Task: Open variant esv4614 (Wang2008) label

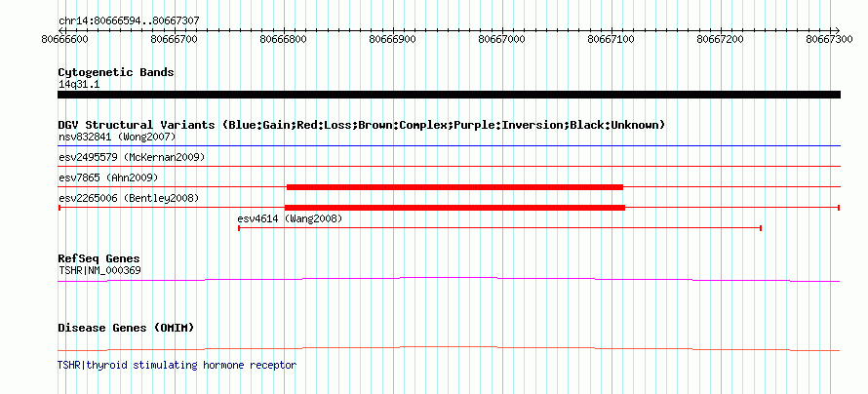Action: pyautogui.click(x=290, y=218)
